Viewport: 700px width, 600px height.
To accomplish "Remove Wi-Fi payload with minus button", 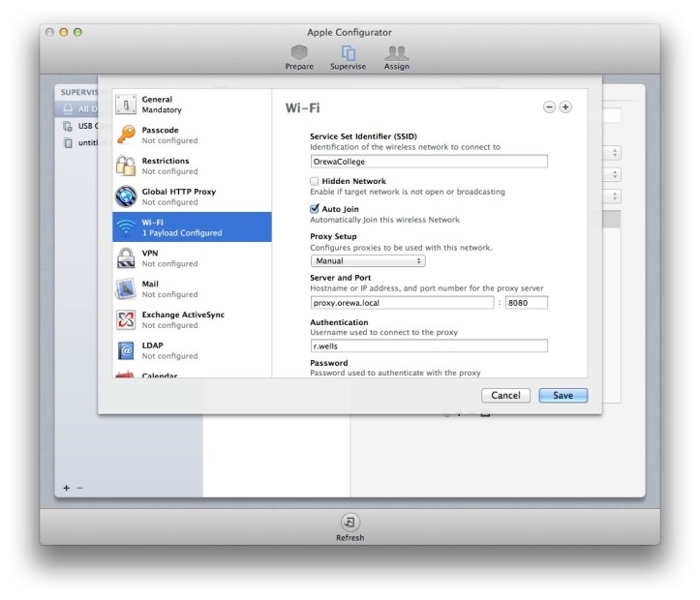I will pyautogui.click(x=549, y=107).
